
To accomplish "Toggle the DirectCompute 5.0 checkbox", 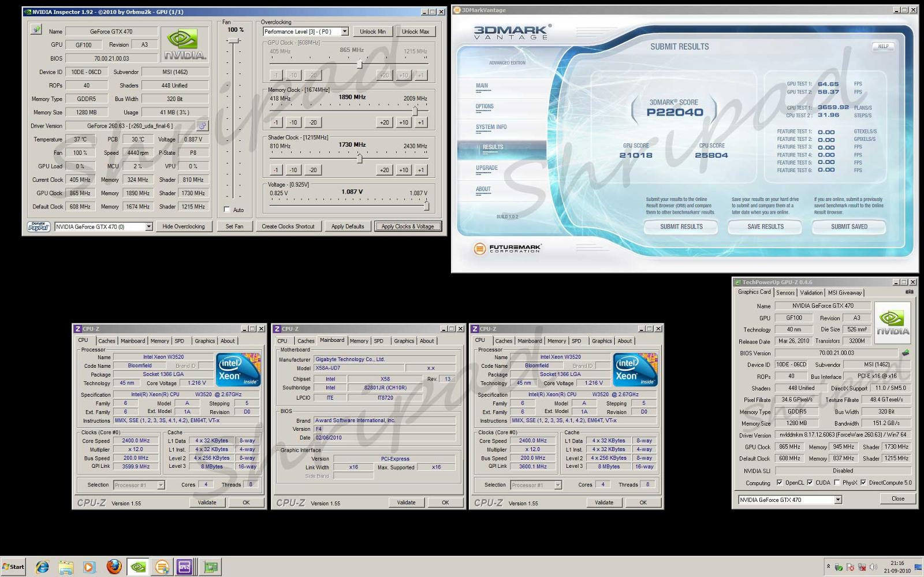I will tap(863, 483).
